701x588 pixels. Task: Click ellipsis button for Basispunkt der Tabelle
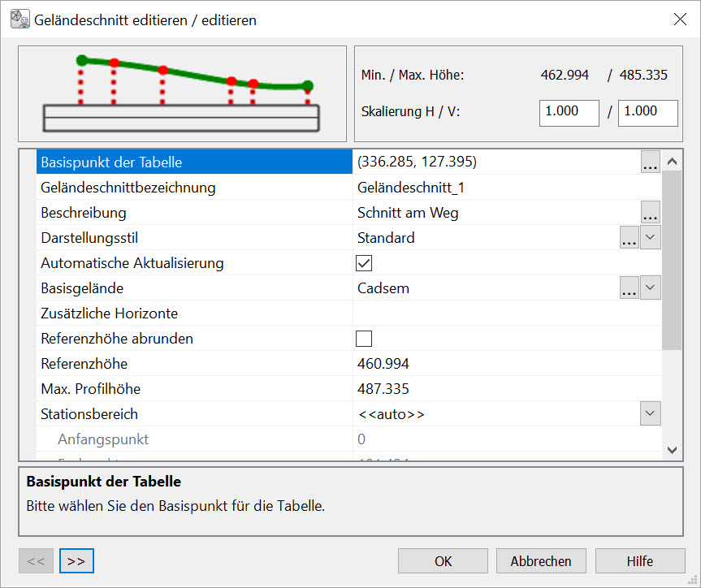coord(650,162)
